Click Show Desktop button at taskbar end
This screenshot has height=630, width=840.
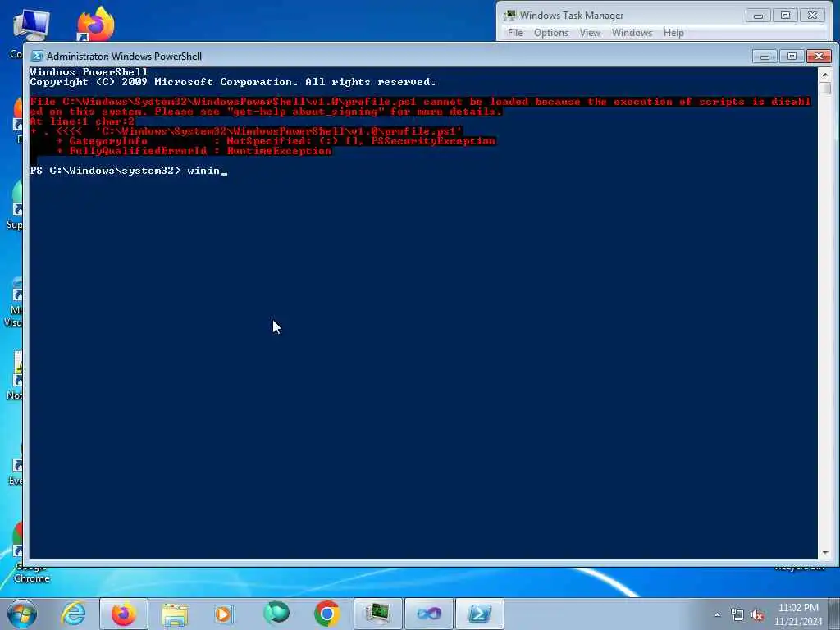coord(834,614)
